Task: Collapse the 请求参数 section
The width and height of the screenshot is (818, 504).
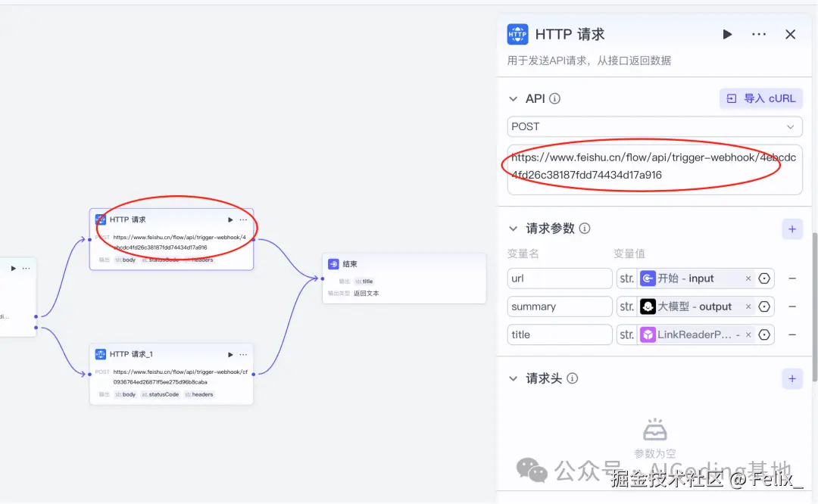Action: point(514,229)
